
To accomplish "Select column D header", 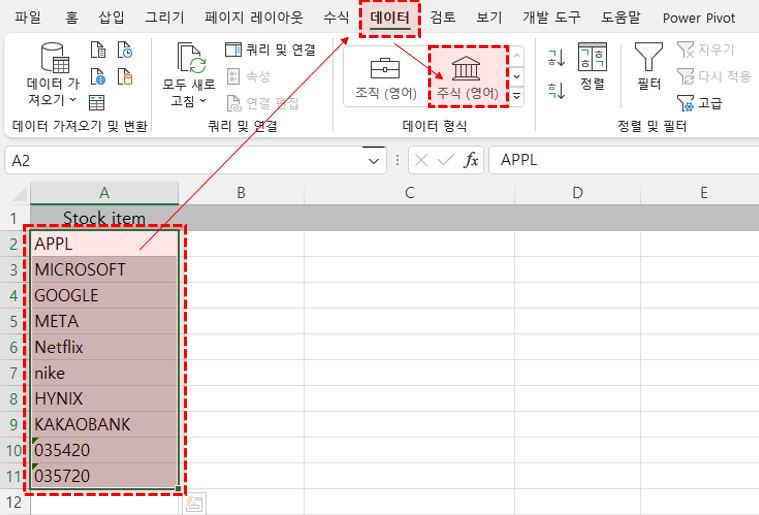I will (577, 193).
